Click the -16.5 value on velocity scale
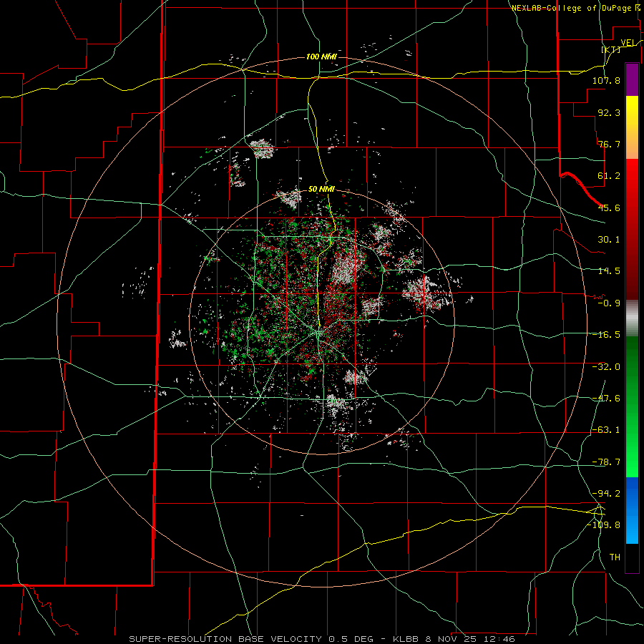Viewport: 644px width, 644px height. click(x=606, y=335)
